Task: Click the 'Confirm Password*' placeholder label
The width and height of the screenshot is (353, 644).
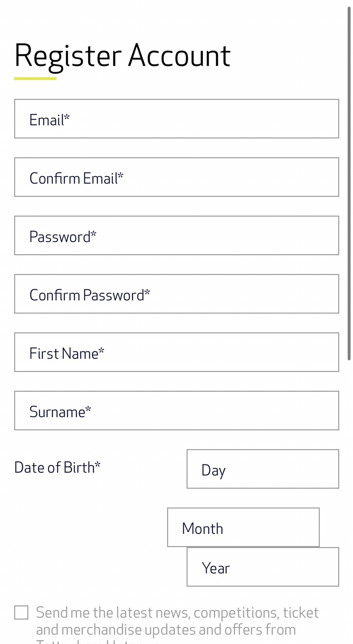Action: point(89,295)
